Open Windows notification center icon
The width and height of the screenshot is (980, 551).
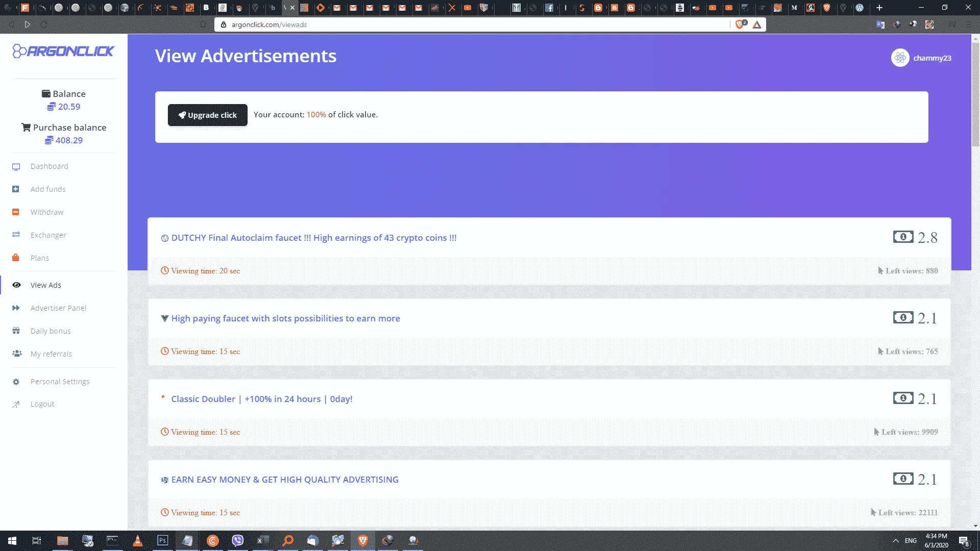click(x=964, y=541)
